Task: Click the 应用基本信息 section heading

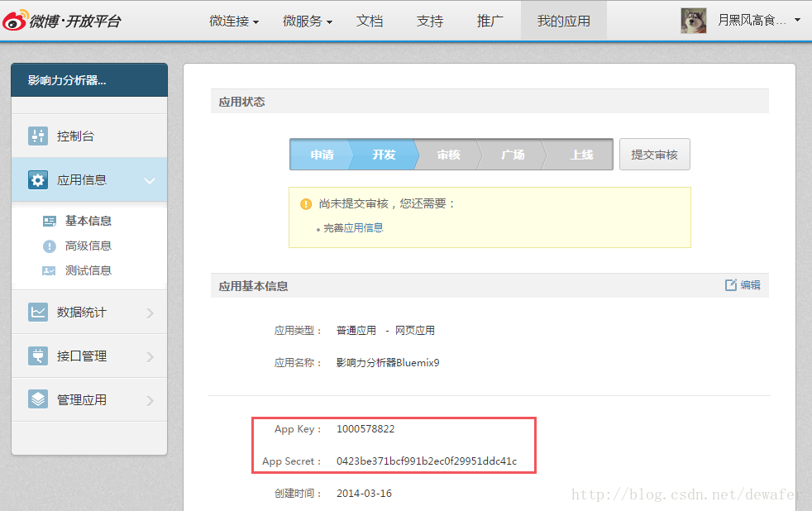Action: coord(253,286)
